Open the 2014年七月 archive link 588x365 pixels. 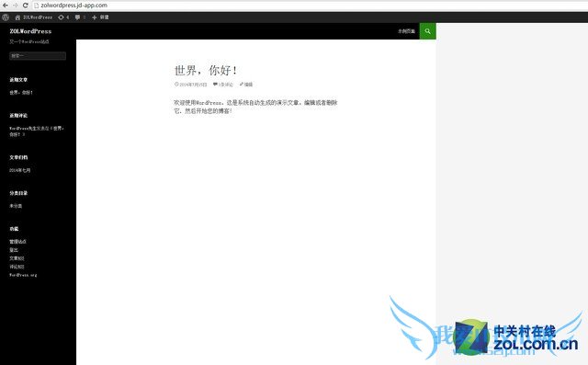click(20, 170)
